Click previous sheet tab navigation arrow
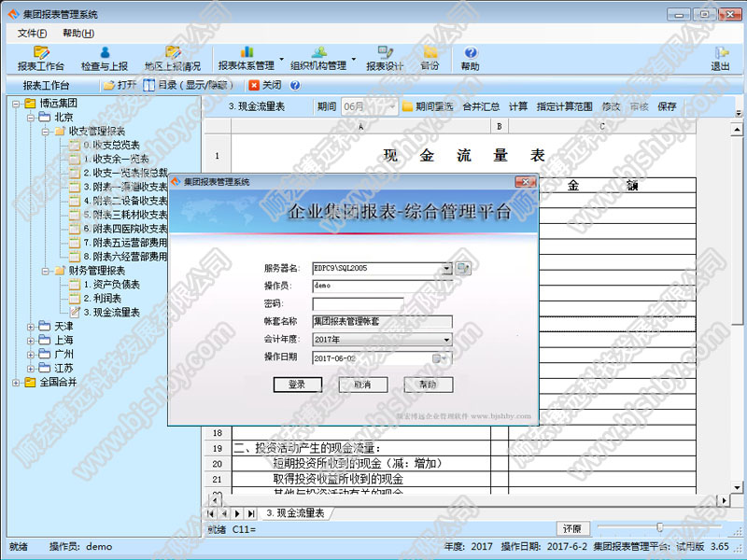Image resolution: width=747 pixels, height=560 pixels. click(224, 513)
